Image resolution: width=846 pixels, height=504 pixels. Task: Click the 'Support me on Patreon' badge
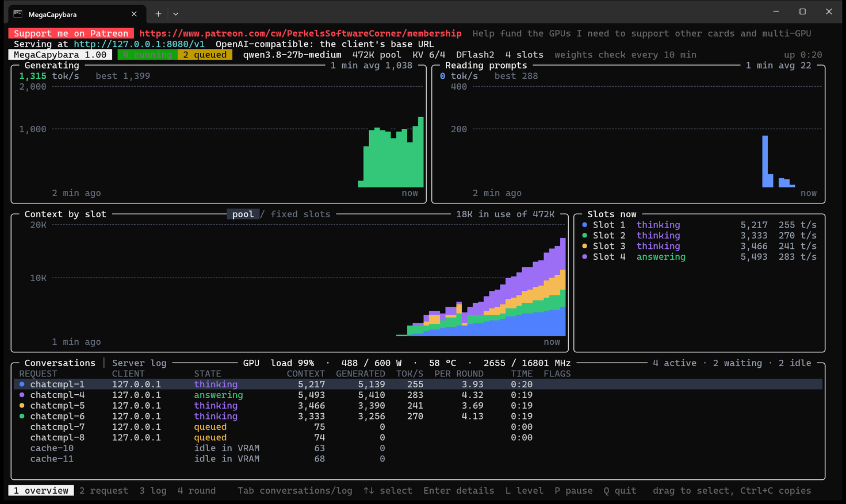pos(71,33)
